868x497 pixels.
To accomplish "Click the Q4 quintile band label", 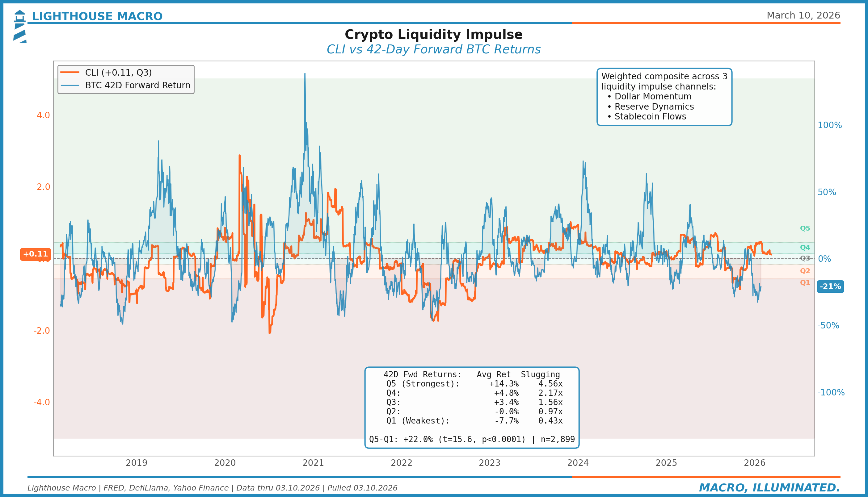I will 805,248.
